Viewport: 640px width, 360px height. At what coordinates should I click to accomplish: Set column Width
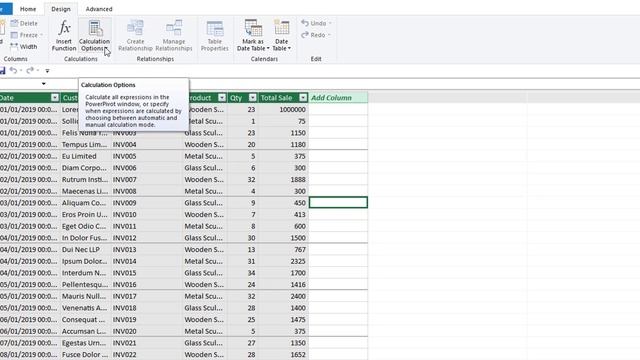tap(24, 47)
